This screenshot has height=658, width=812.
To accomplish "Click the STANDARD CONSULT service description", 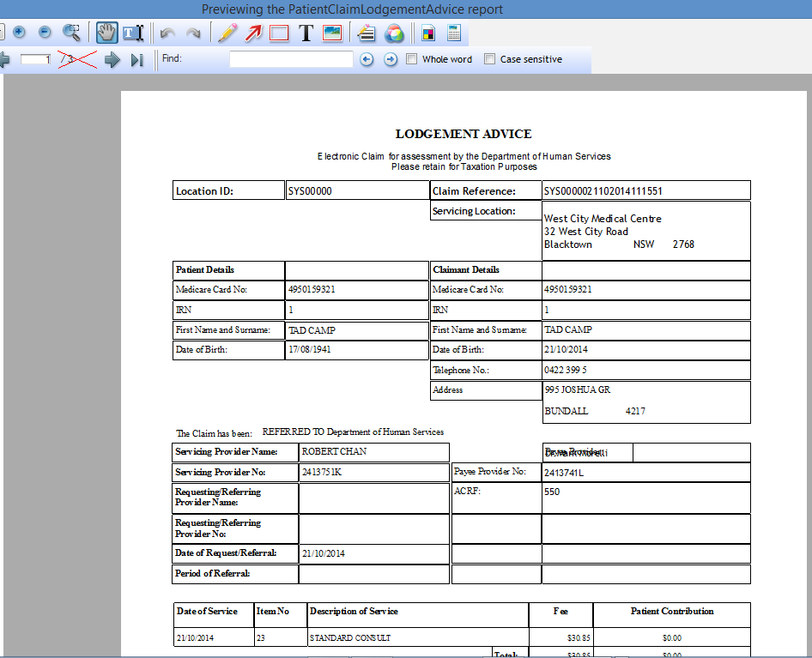I will click(x=350, y=638).
